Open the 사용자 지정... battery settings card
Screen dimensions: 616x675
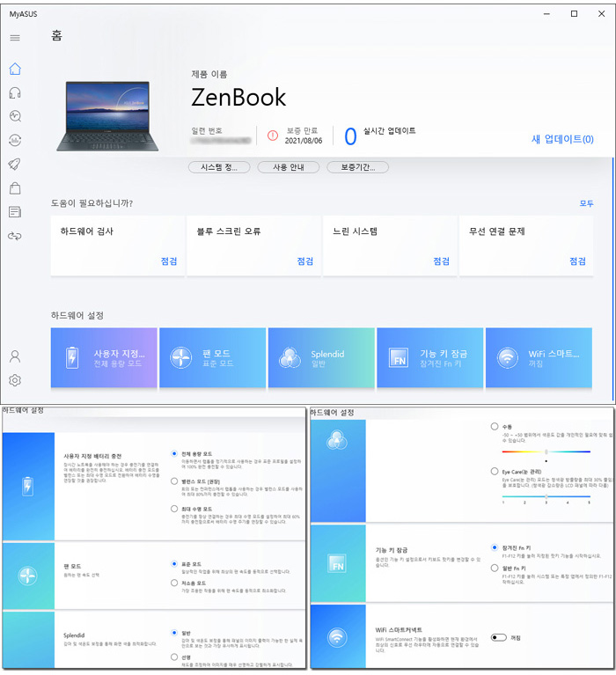pos(104,357)
